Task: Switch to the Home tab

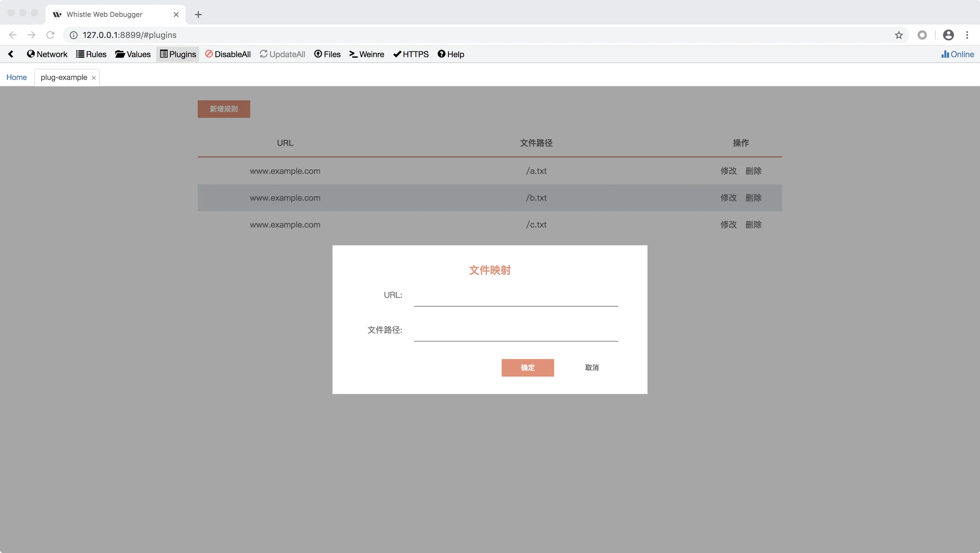Action: (16, 77)
